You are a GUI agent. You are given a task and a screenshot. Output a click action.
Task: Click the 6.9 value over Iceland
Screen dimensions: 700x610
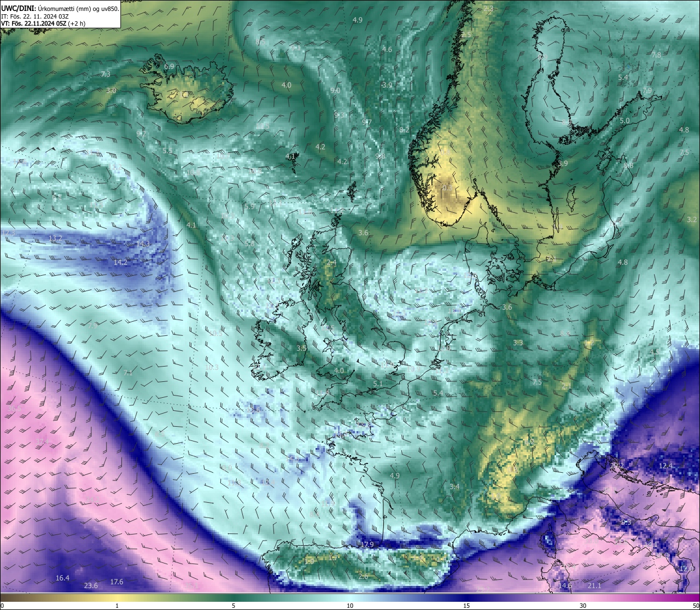[170, 67]
